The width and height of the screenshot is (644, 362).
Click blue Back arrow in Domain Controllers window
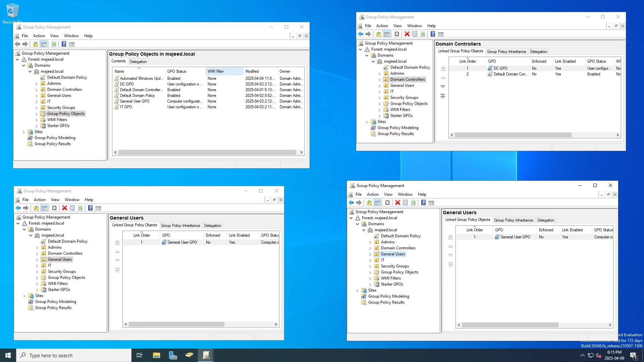(361, 34)
